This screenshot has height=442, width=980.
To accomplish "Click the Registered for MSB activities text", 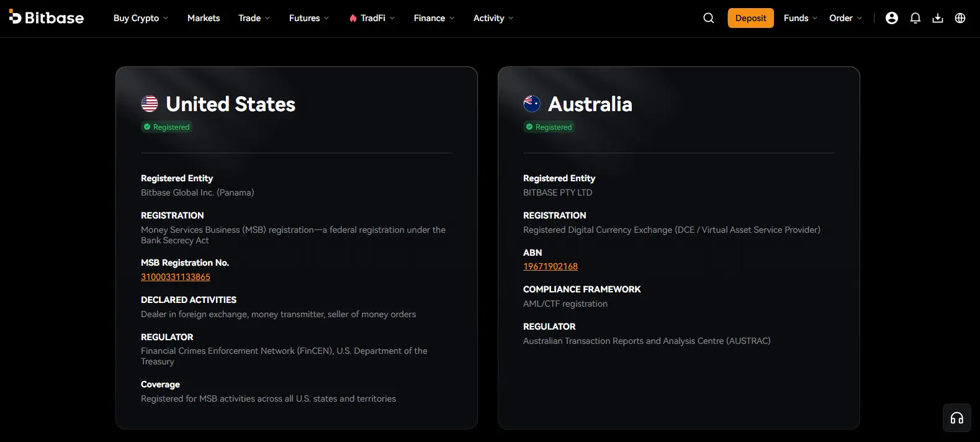I will (268, 399).
